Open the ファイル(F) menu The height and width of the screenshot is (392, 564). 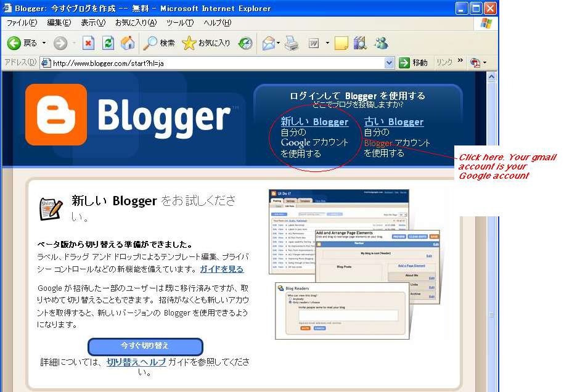(22, 23)
